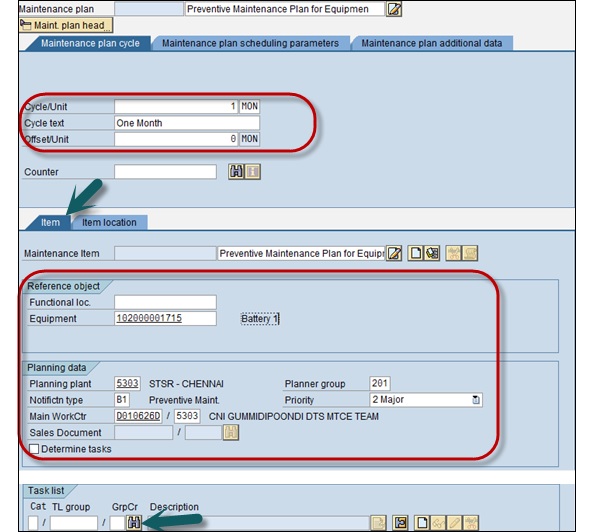Click the Functional loc. input field
This screenshot has width=600, height=532.
(x=165, y=302)
